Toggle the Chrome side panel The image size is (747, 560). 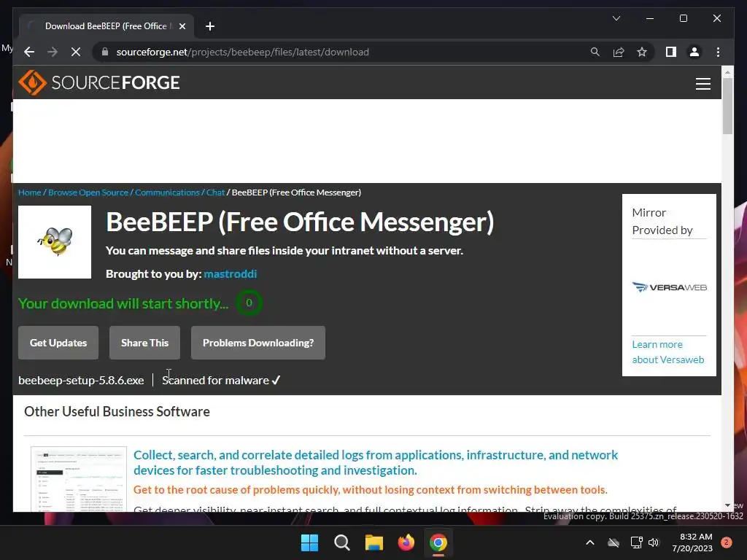671,52
